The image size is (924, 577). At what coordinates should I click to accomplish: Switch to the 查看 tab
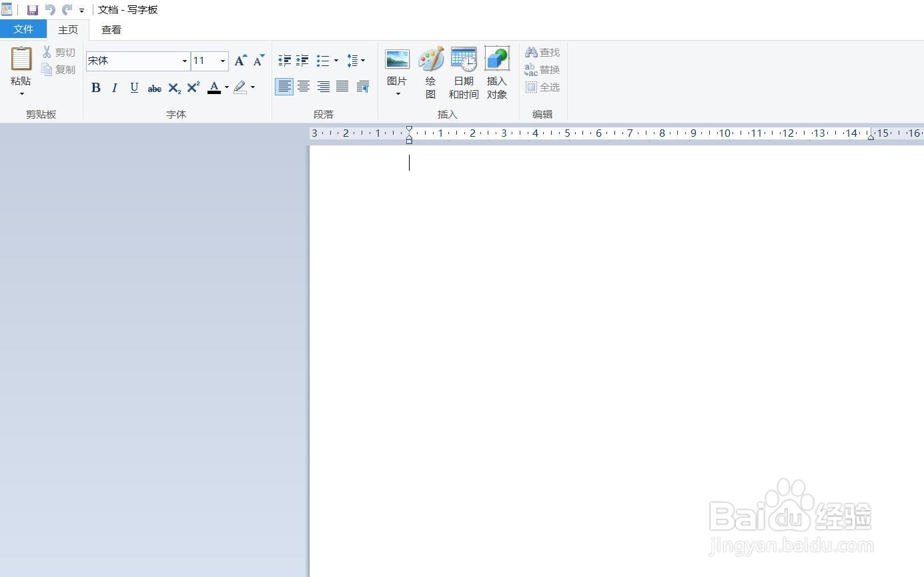[x=111, y=29]
